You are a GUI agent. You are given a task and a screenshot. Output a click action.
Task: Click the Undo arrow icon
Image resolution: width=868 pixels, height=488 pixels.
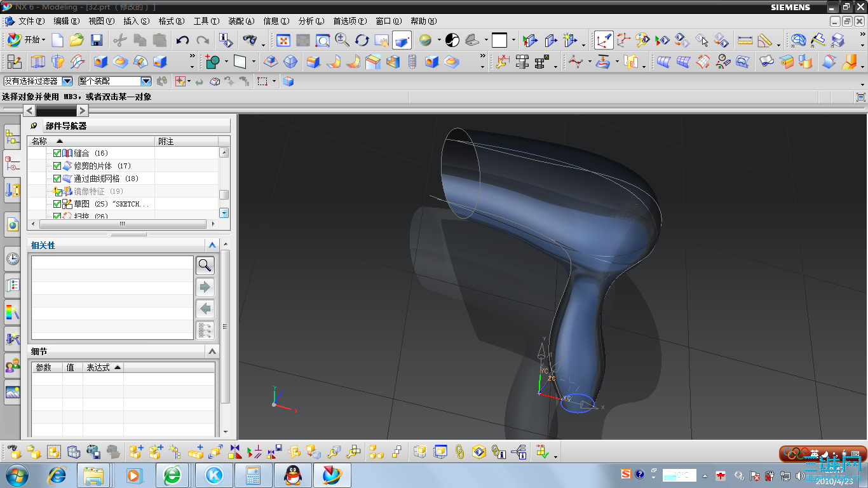(182, 40)
